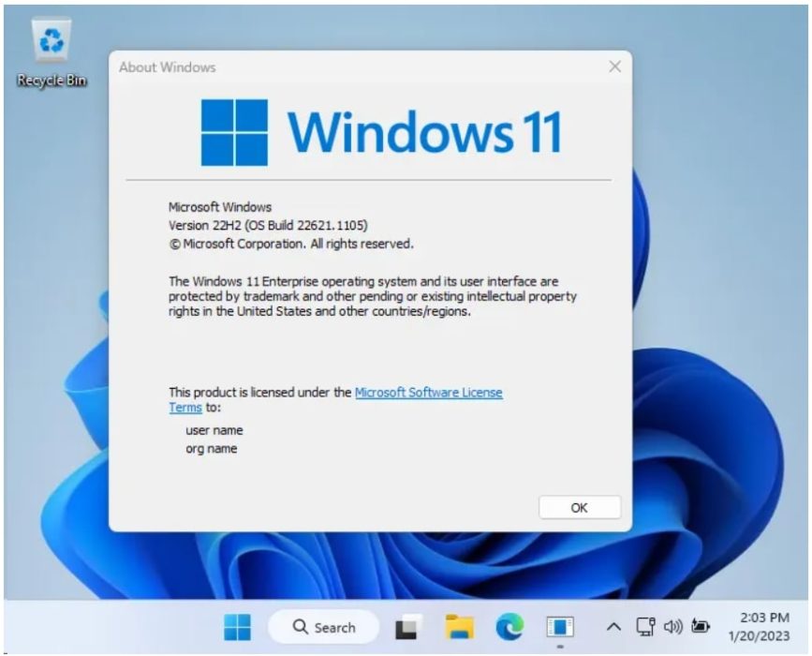This screenshot has height=656, width=812.
Task: Open the volume speaker tray icon
Action: [672, 627]
